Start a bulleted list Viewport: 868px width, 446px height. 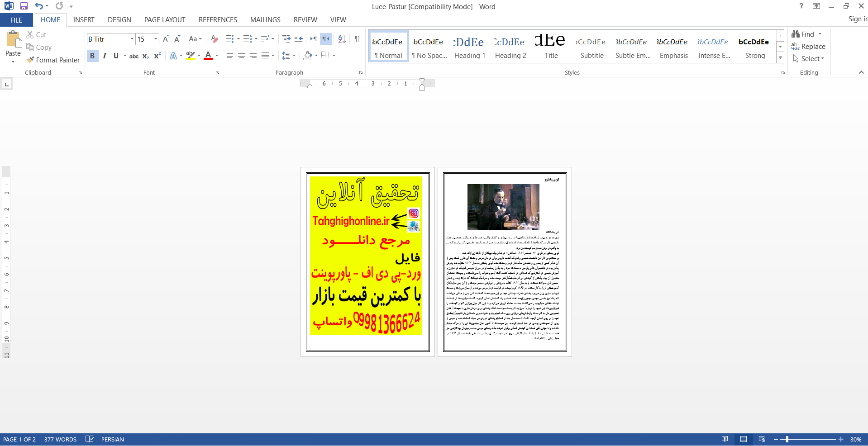pos(230,39)
